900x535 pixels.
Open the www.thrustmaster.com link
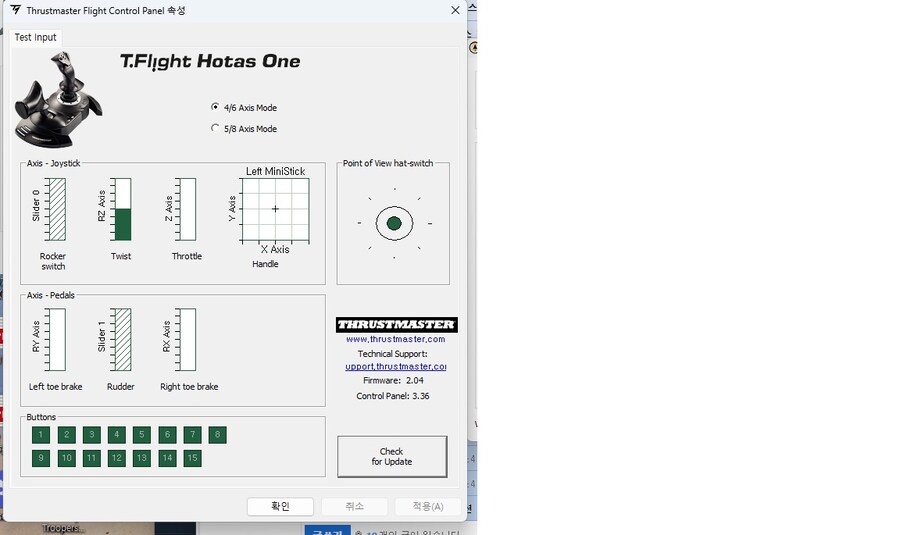pos(395,339)
